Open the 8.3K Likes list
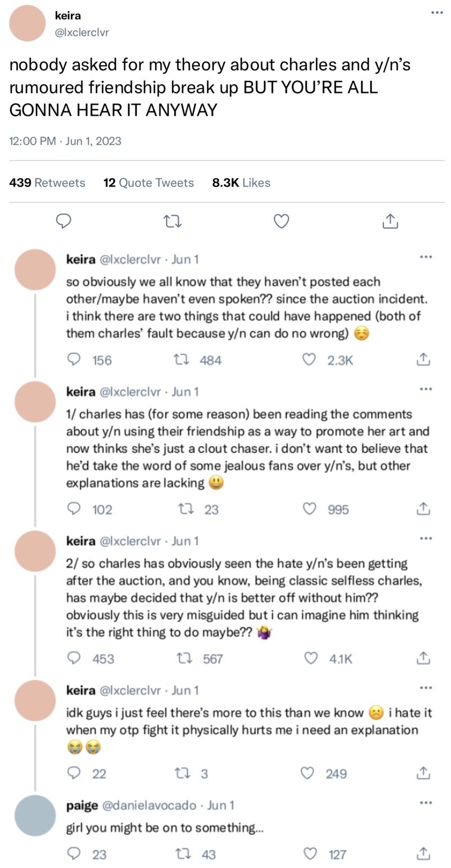Viewport: 451px width, 868px height. pyautogui.click(x=241, y=183)
